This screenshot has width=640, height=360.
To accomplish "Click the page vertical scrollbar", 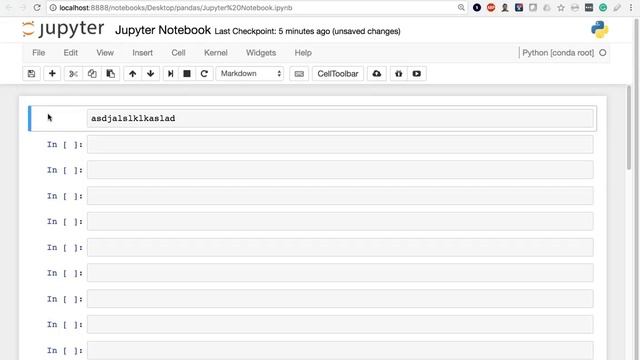I will point(629,127).
